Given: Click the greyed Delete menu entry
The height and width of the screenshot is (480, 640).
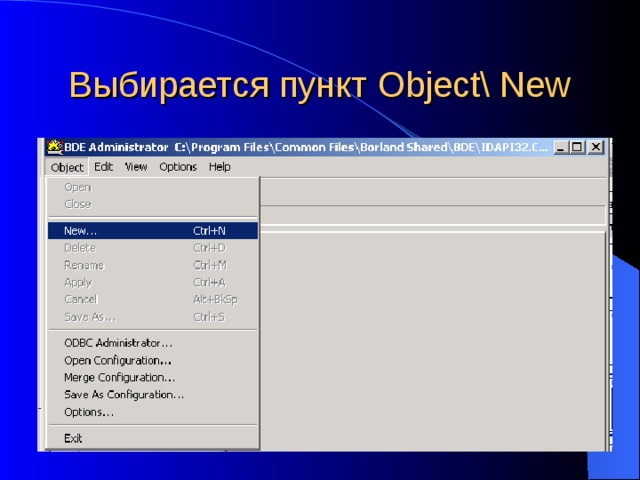Looking at the screenshot, I should pyautogui.click(x=153, y=248).
